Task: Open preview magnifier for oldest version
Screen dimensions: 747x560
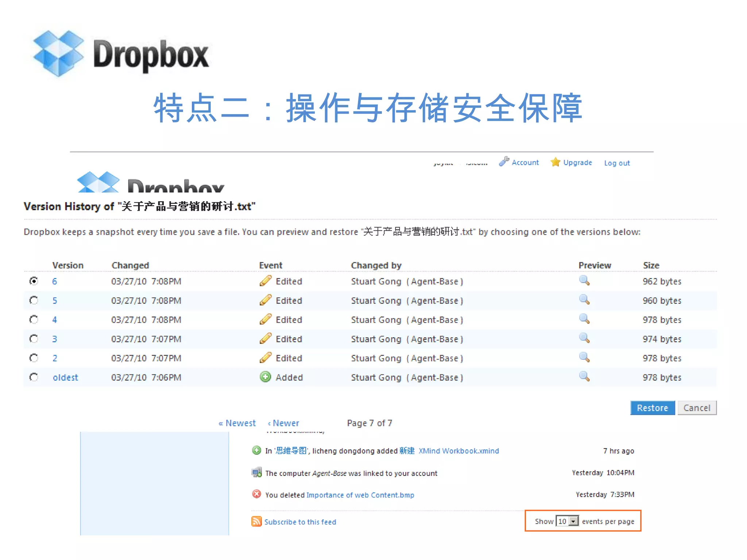Action: (584, 376)
